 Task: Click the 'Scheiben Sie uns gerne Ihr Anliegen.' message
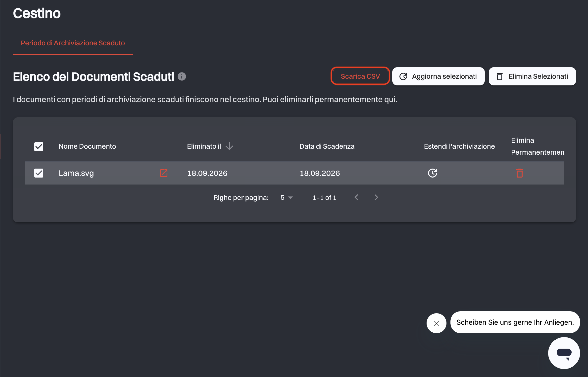pos(515,322)
